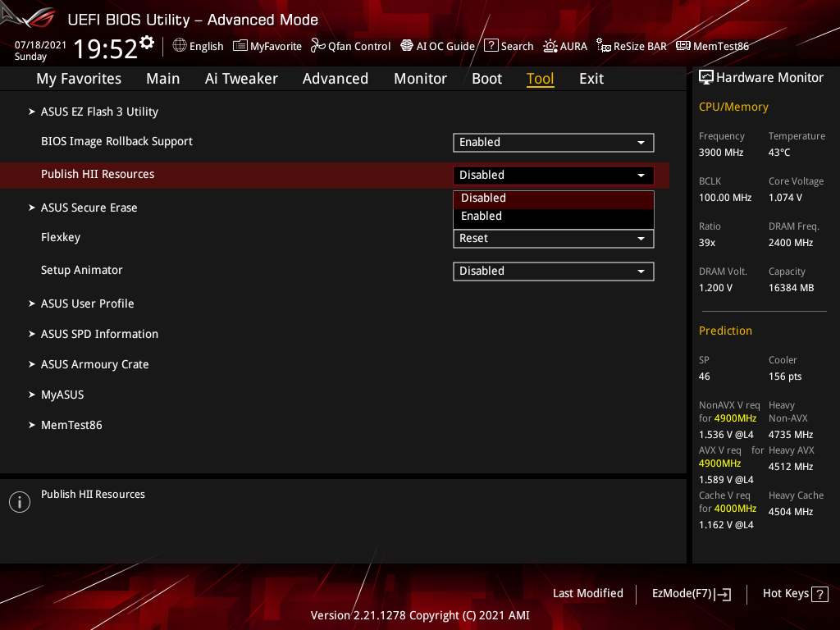Switch to the Ai Tweaker tab

(x=241, y=79)
